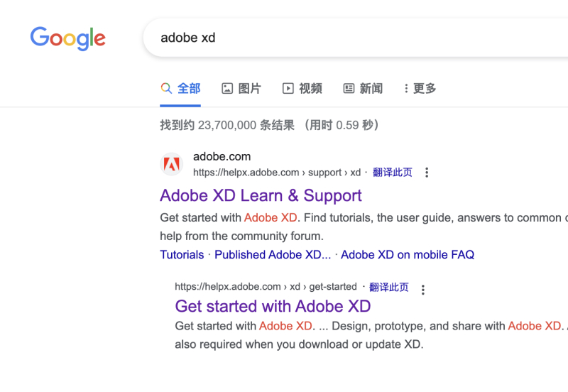
Task: Click the newspaper icon on 新闻 tab
Action: [x=349, y=89]
